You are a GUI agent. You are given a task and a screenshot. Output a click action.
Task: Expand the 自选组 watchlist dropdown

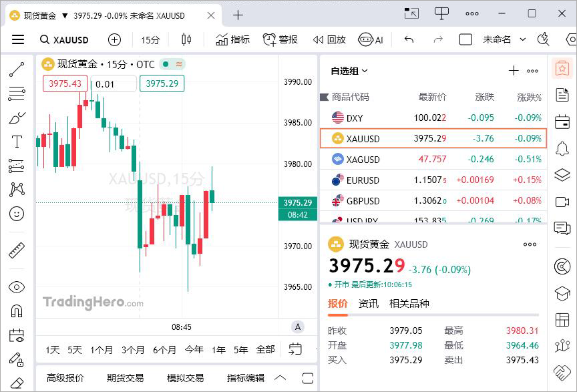[x=349, y=71]
